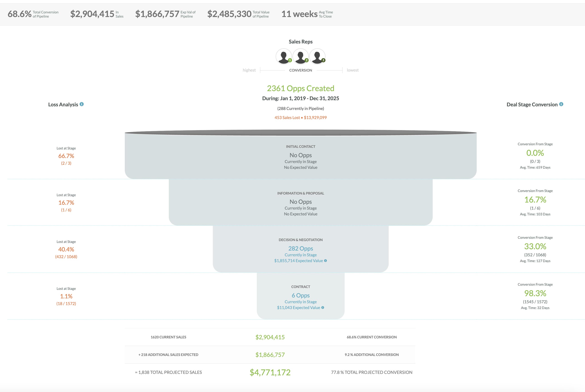Click the 'lowest' conversion scale label
Image resolution: width=585 pixels, height=392 pixels.
click(x=353, y=70)
